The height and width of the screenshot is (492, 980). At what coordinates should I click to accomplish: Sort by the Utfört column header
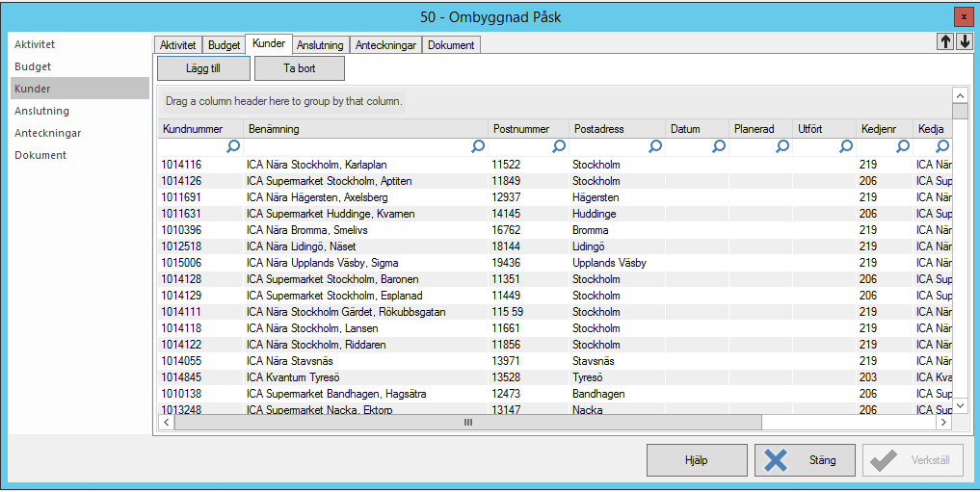825,129
